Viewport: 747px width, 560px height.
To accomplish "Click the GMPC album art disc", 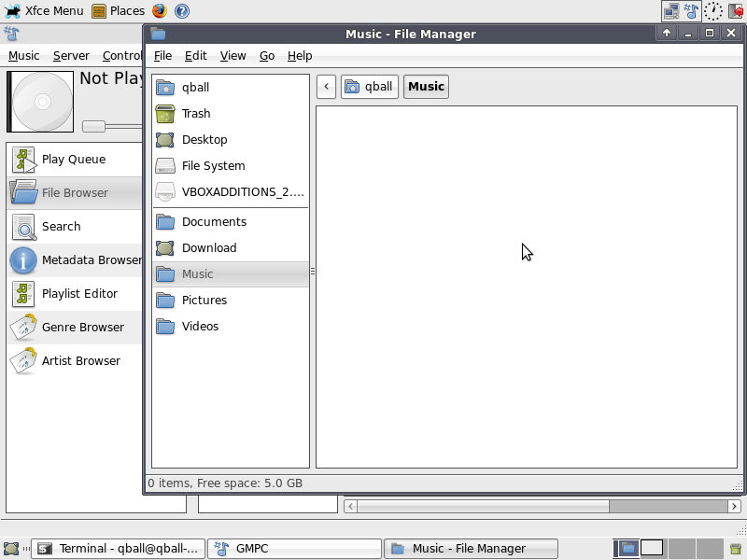I will pos(40,102).
